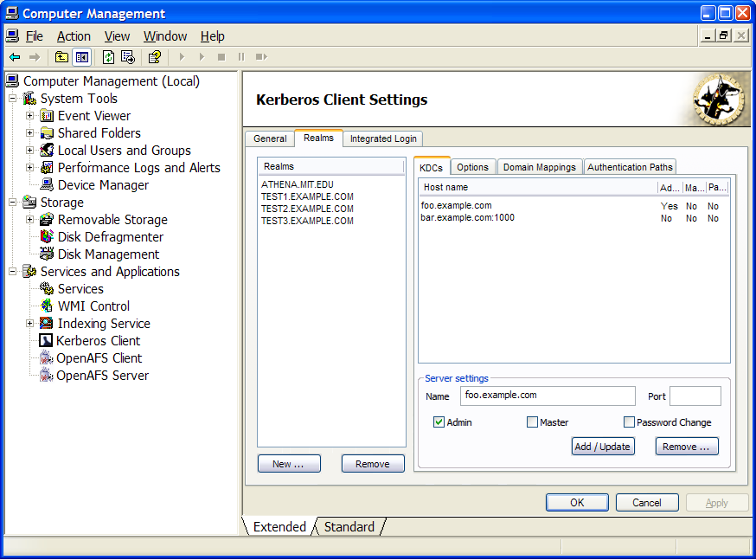Collapse Services and Applications node
The width and height of the screenshot is (756, 560).
click(13, 272)
